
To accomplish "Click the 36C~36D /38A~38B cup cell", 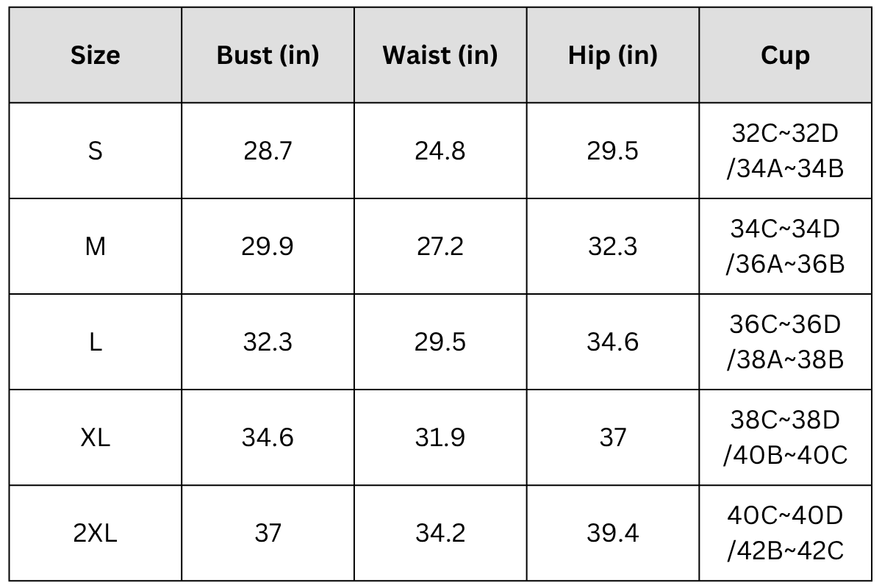I will [x=785, y=342].
